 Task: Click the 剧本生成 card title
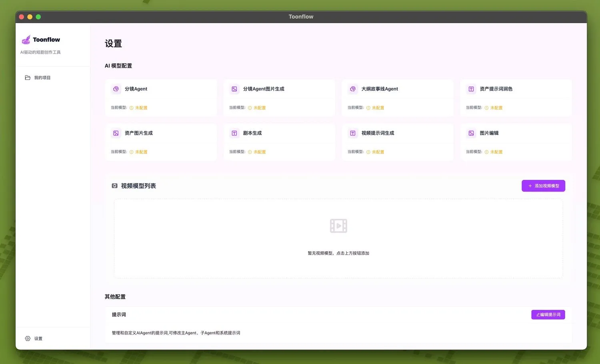pyautogui.click(x=252, y=133)
